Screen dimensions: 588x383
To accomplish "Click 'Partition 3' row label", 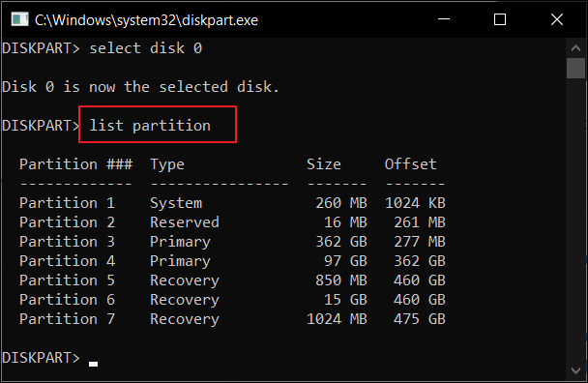I will (x=67, y=242).
